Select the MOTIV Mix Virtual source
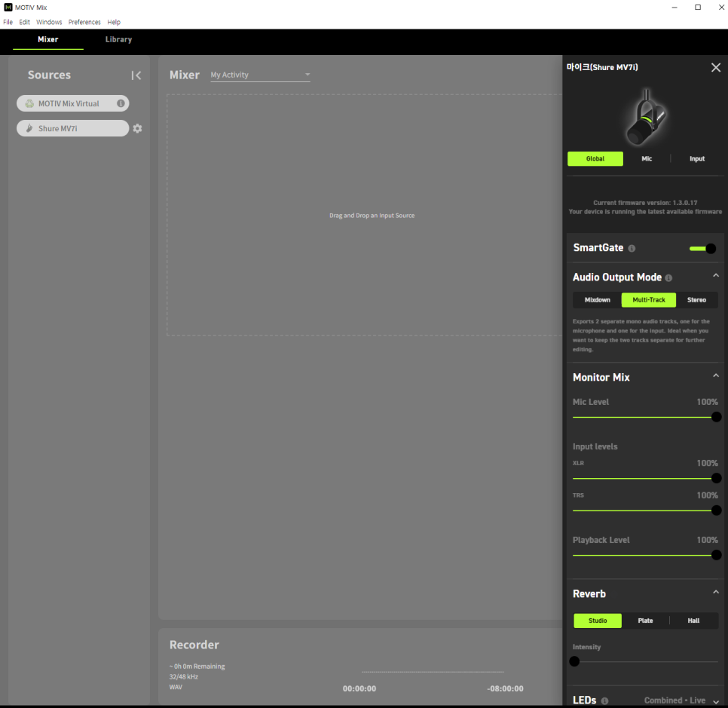The height and width of the screenshot is (708, 728). pyautogui.click(x=73, y=103)
